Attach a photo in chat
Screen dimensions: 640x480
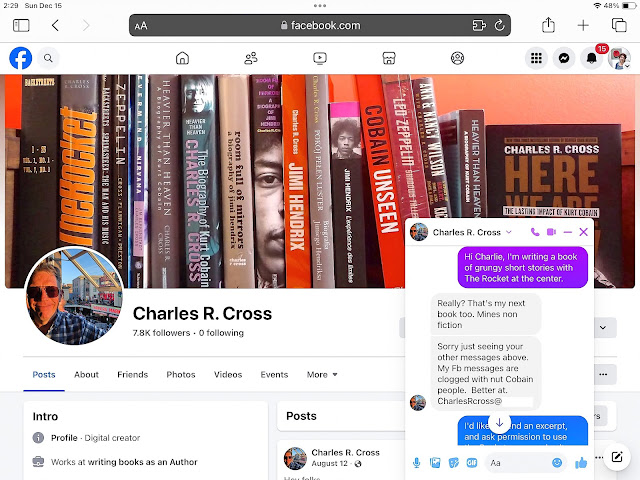(x=435, y=462)
